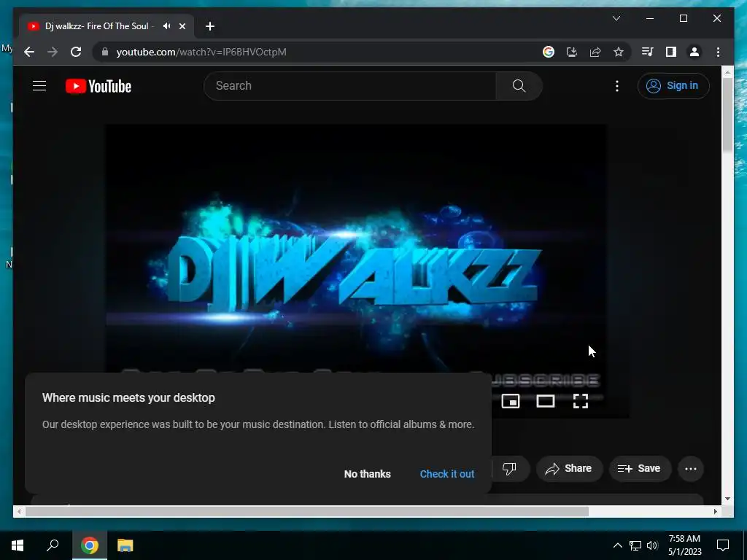The width and height of the screenshot is (747, 560).
Task: Close the Dj walkzz tab
Action: (x=182, y=26)
